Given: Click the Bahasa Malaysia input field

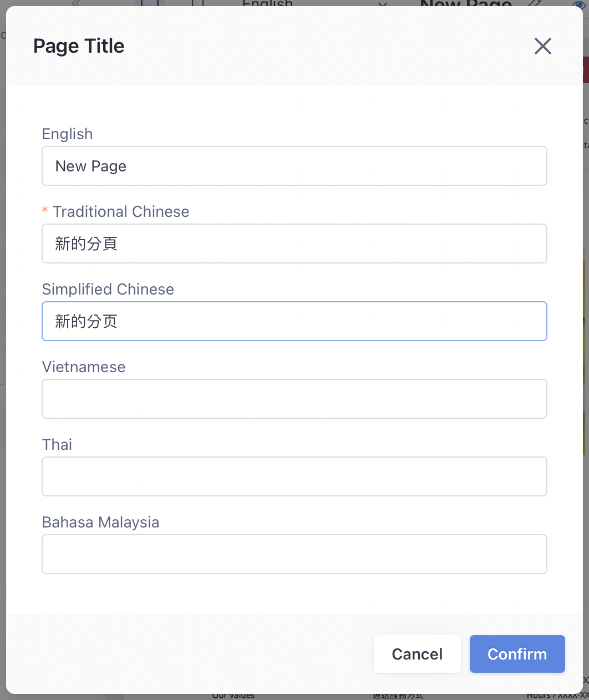Looking at the screenshot, I should point(294,554).
